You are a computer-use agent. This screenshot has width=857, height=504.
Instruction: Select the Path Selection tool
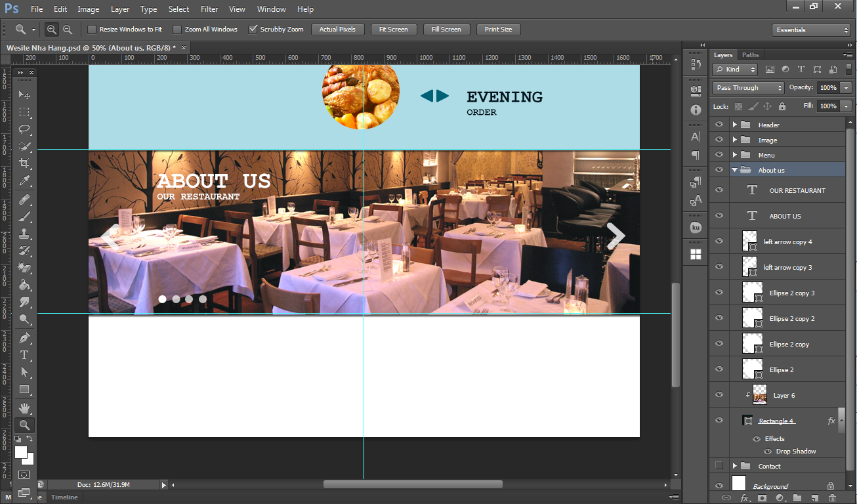[24, 371]
